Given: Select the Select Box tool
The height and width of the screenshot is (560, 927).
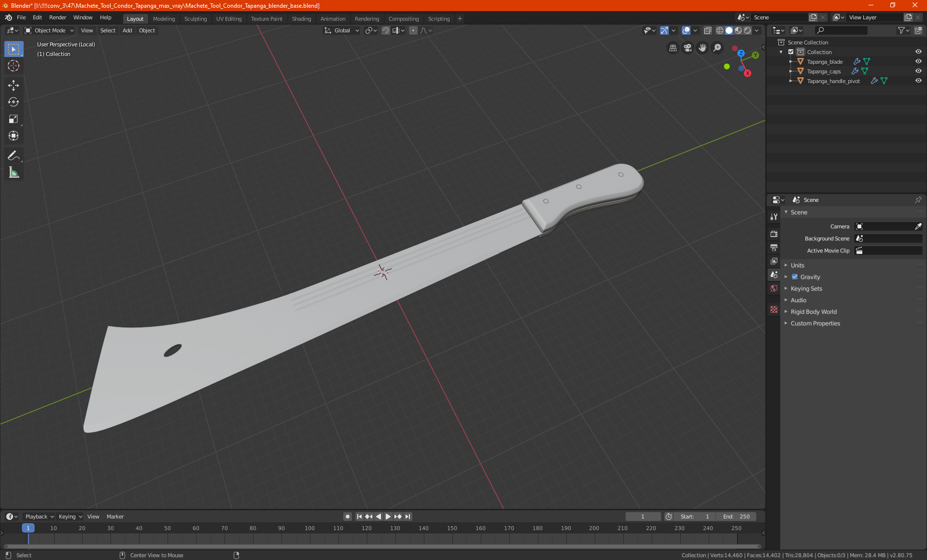Looking at the screenshot, I should click(14, 49).
